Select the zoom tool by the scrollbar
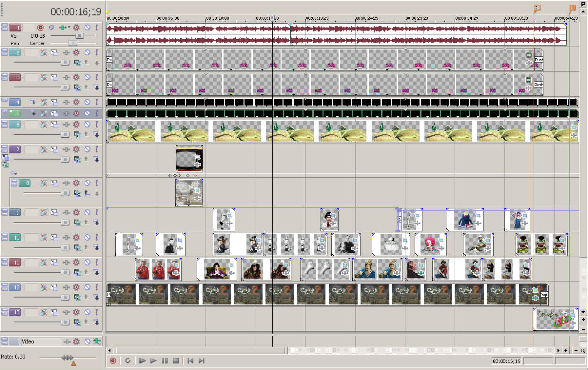 click(x=583, y=351)
